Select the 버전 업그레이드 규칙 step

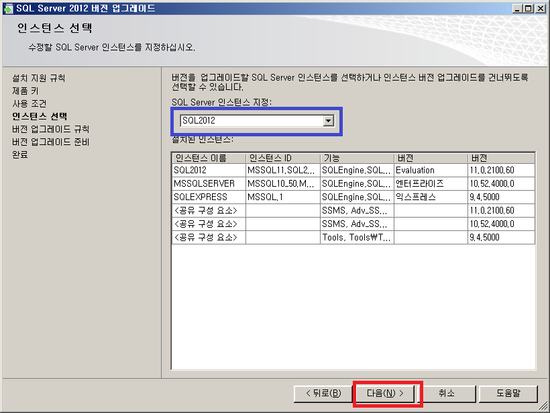pos(51,129)
